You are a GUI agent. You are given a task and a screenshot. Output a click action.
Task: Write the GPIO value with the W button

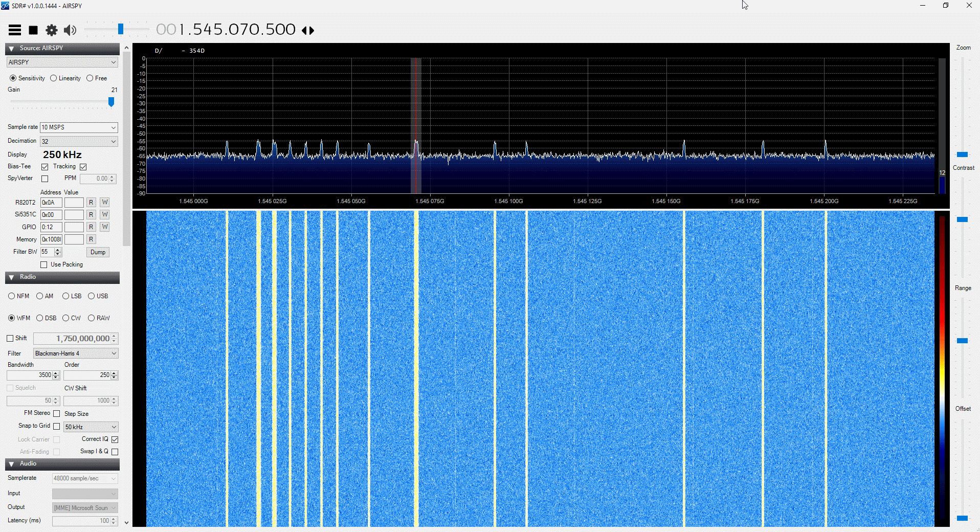click(104, 227)
